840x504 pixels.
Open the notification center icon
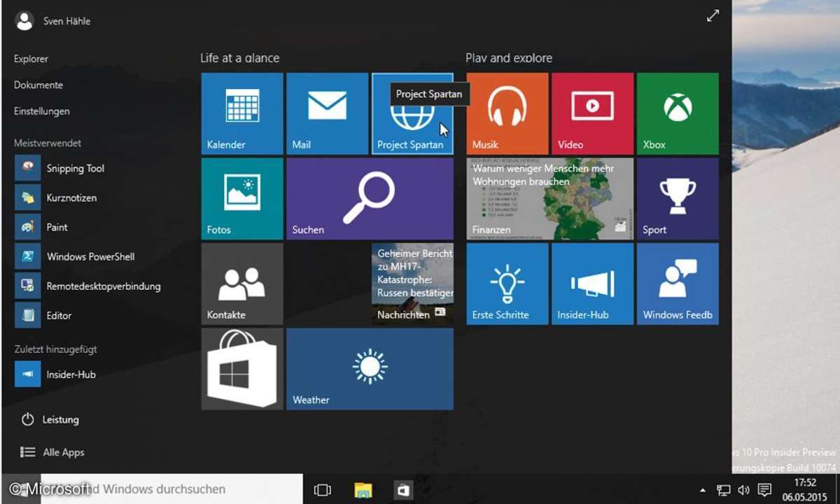[x=765, y=490]
